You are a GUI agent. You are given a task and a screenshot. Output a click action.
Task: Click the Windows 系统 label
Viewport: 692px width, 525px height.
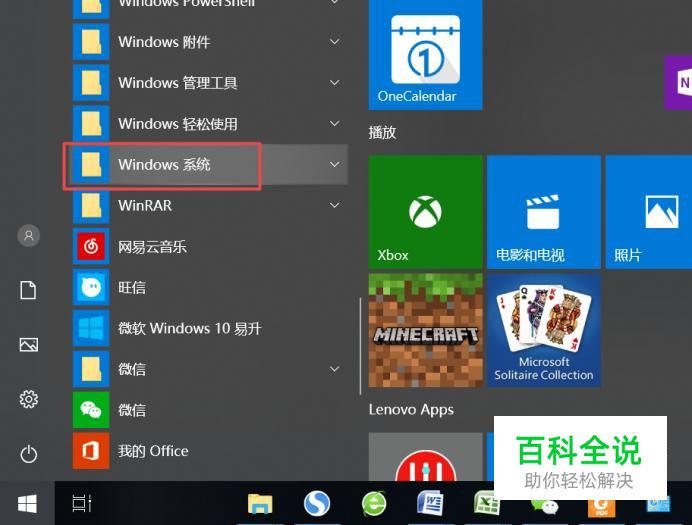pos(164,165)
